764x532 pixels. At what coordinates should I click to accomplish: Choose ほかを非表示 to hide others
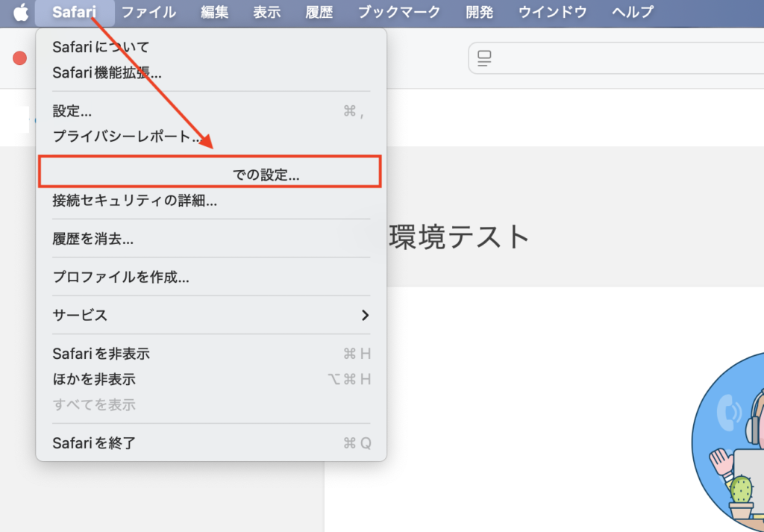pyautogui.click(x=93, y=379)
